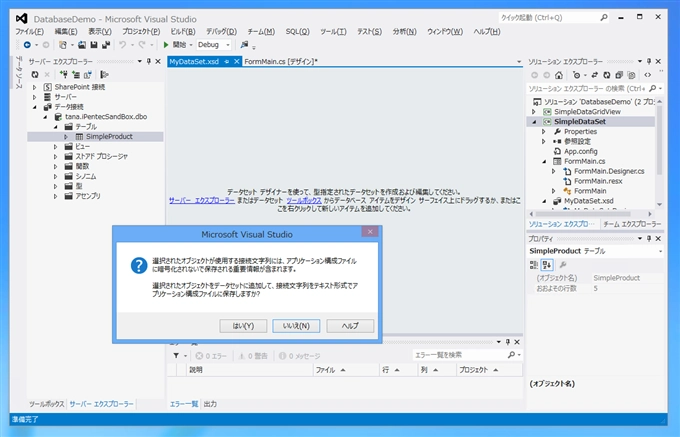Image resolution: width=680 pixels, height=437 pixels.
Task: Click the Home icon in Solution Explorer
Action: 559,75
